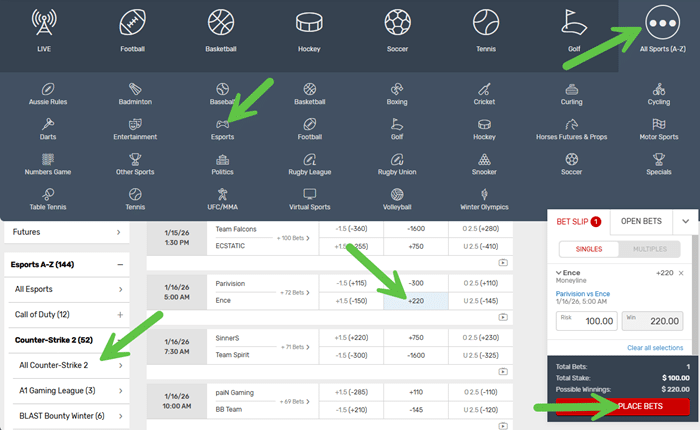
Task: Switch bet slip to Singles
Action: pos(587,248)
